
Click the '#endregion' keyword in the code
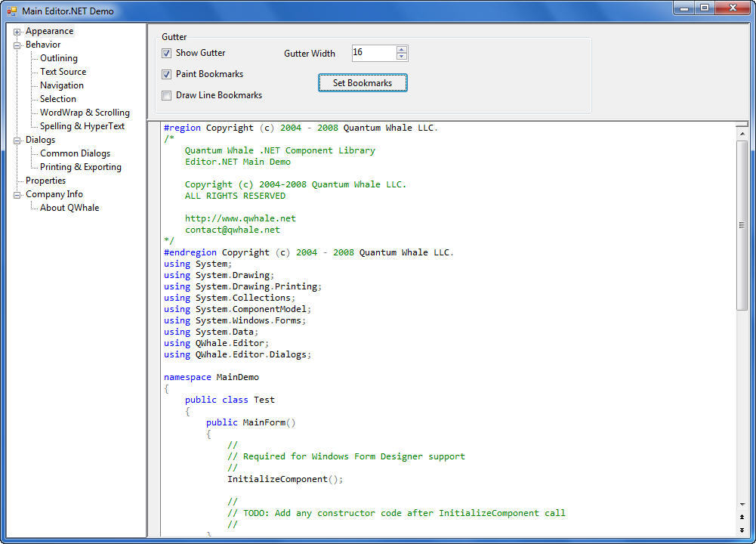click(x=190, y=252)
